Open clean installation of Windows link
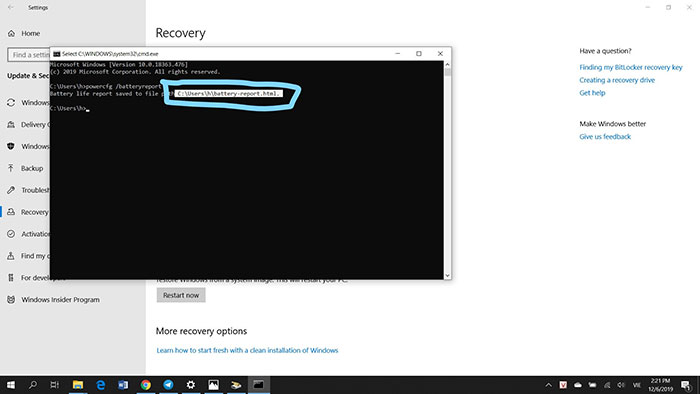Image resolution: width=700 pixels, height=394 pixels. (247, 350)
